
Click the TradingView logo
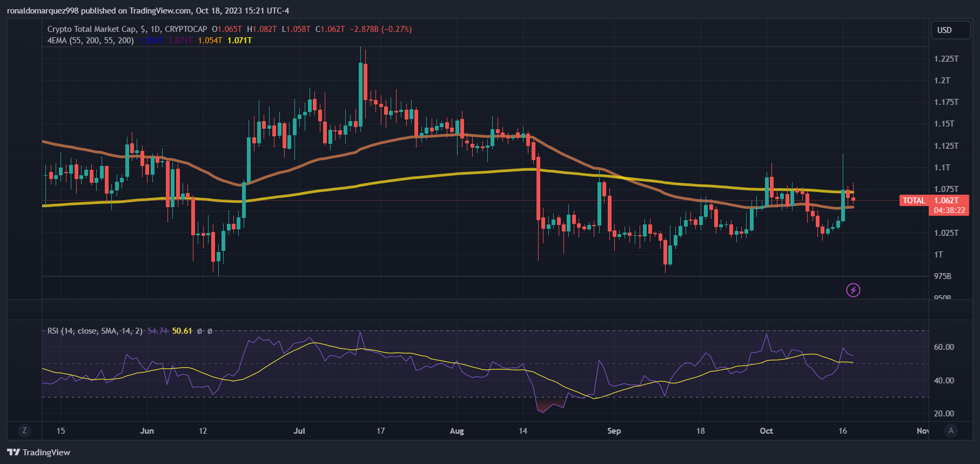point(38,452)
